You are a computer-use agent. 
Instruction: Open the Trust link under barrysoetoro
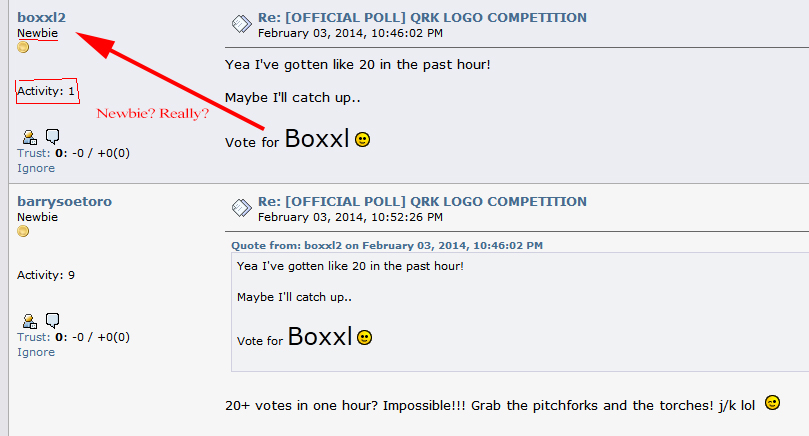[34, 337]
